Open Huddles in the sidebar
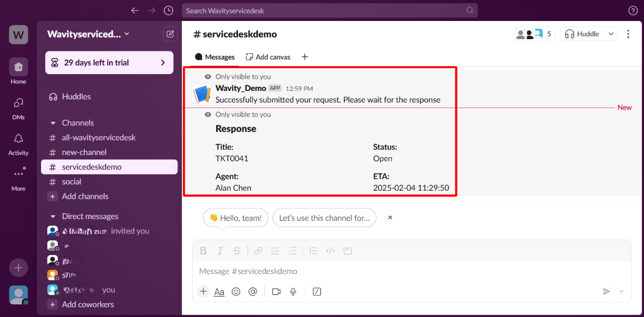Image resolution: width=644 pixels, height=317 pixels. (109, 96)
